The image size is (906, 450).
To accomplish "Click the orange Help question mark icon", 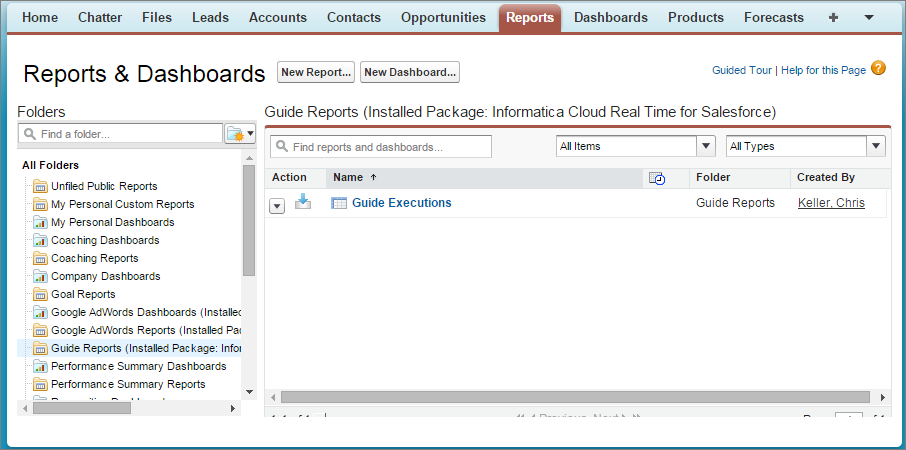I will pos(878,68).
